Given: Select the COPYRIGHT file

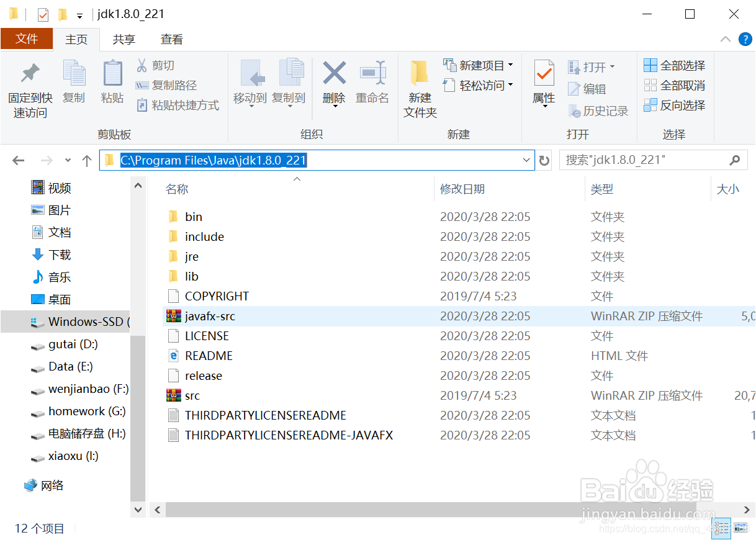Looking at the screenshot, I should pyautogui.click(x=208, y=296).
